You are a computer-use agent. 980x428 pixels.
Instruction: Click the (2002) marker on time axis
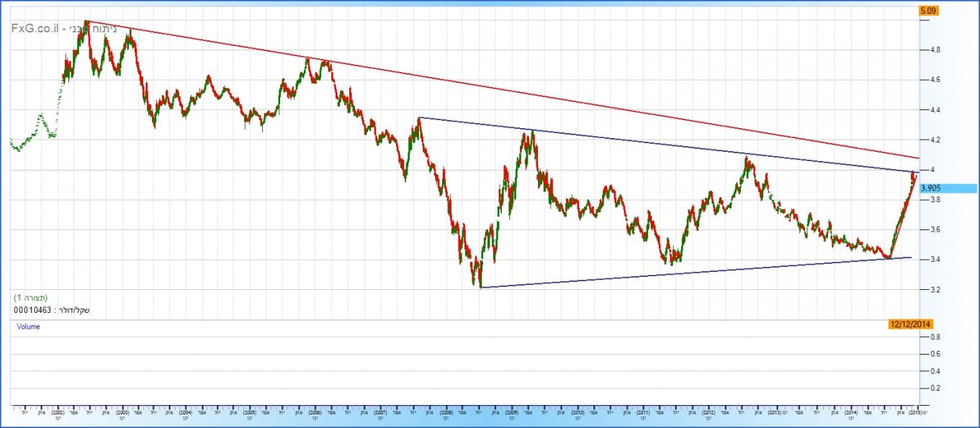point(58,414)
